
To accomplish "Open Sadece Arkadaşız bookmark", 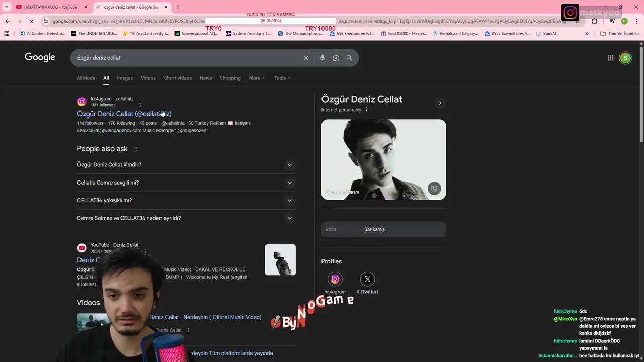I will point(249,34).
